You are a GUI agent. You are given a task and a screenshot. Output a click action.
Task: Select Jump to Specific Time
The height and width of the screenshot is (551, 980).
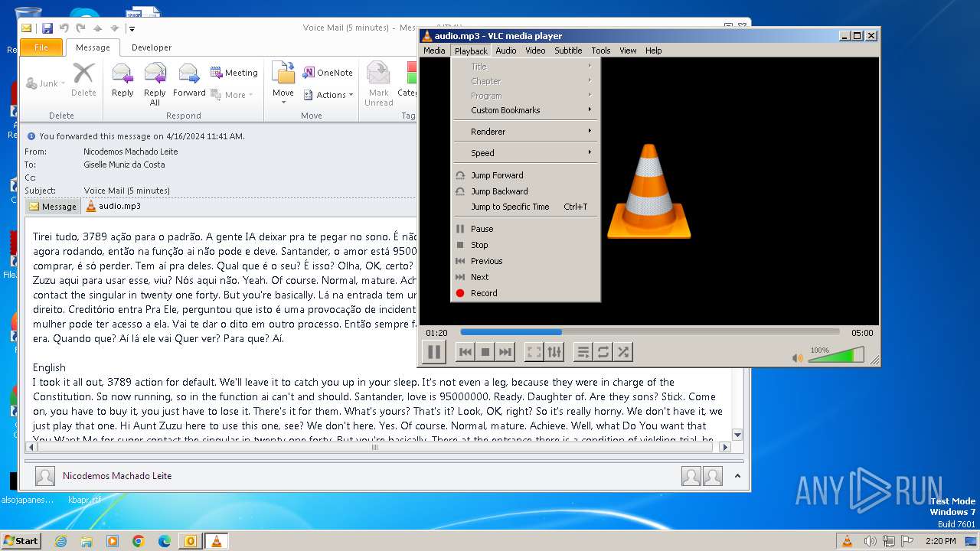(525, 207)
